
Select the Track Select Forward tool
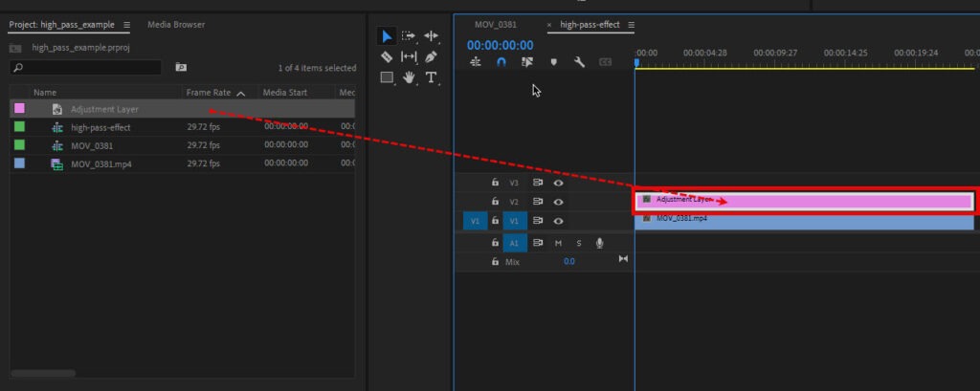[x=410, y=36]
